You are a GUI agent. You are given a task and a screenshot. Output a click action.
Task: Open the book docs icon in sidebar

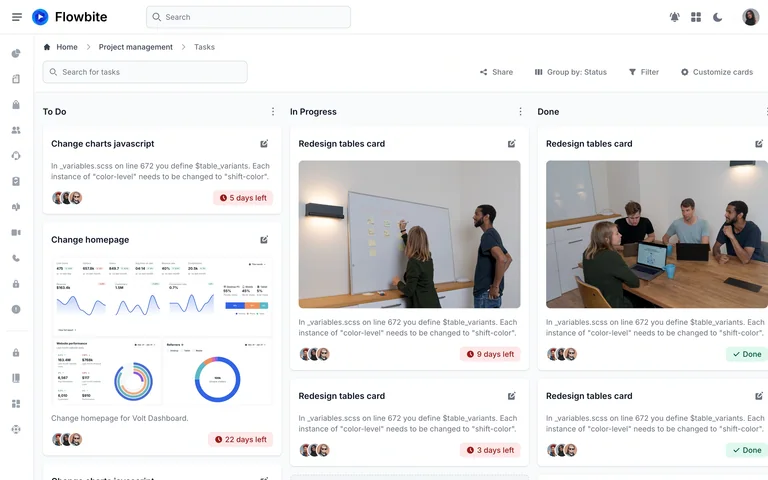point(16,378)
